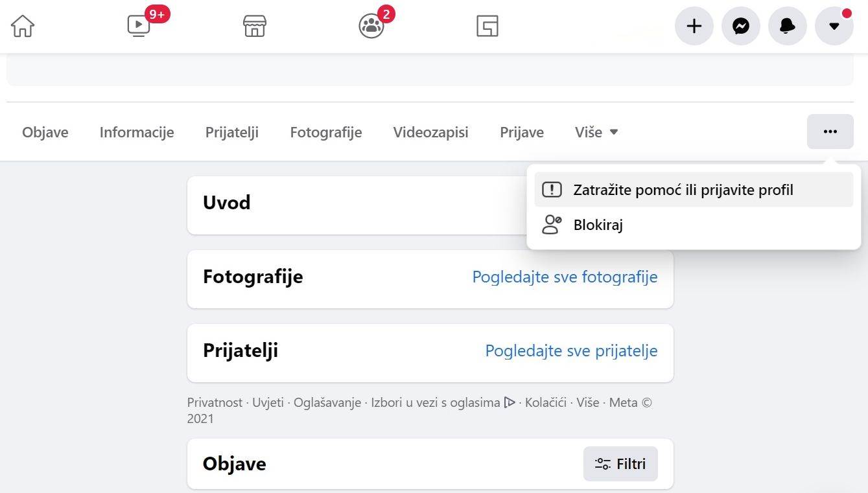Open Watch videos with the 9+ badge
This screenshot has width=868, height=493.
[x=139, y=26]
